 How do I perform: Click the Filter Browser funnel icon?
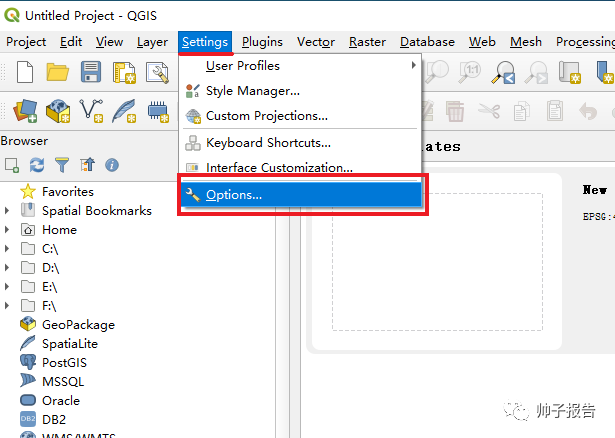(62, 165)
